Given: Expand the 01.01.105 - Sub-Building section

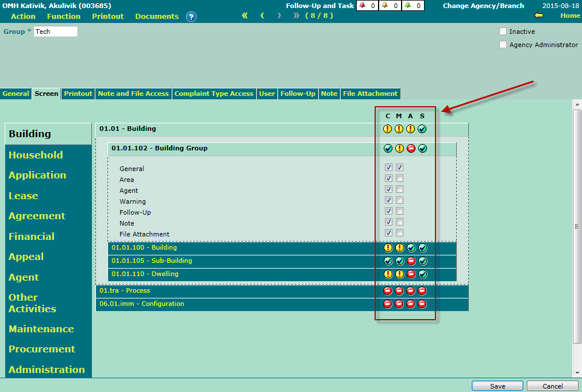Looking at the screenshot, I should coord(152,261).
